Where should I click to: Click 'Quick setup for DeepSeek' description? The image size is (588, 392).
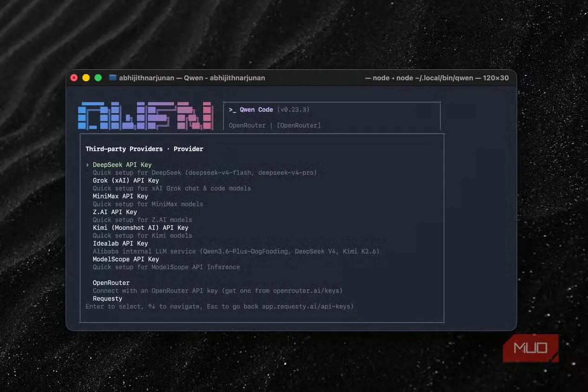coord(205,173)
